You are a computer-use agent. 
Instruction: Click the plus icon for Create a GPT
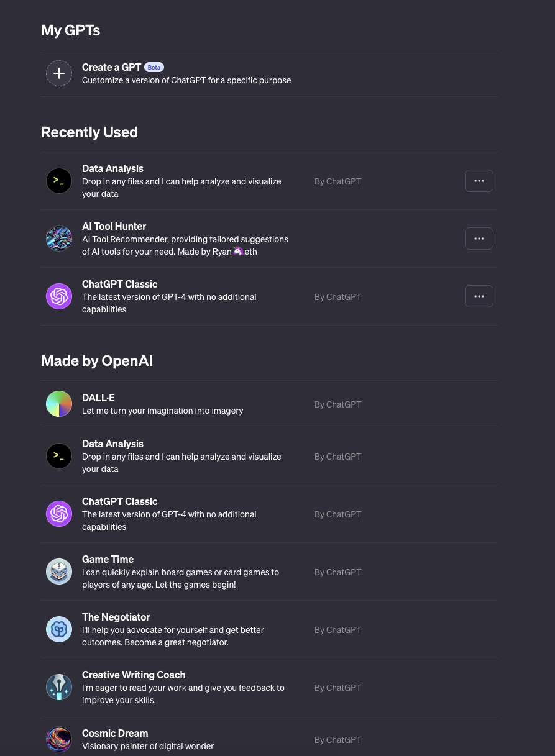59,73
